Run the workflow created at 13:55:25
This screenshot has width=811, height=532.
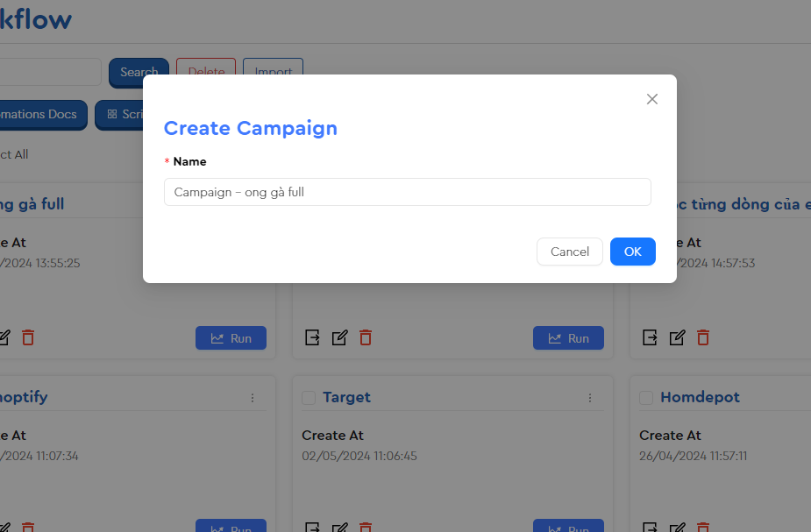[231, 338]
